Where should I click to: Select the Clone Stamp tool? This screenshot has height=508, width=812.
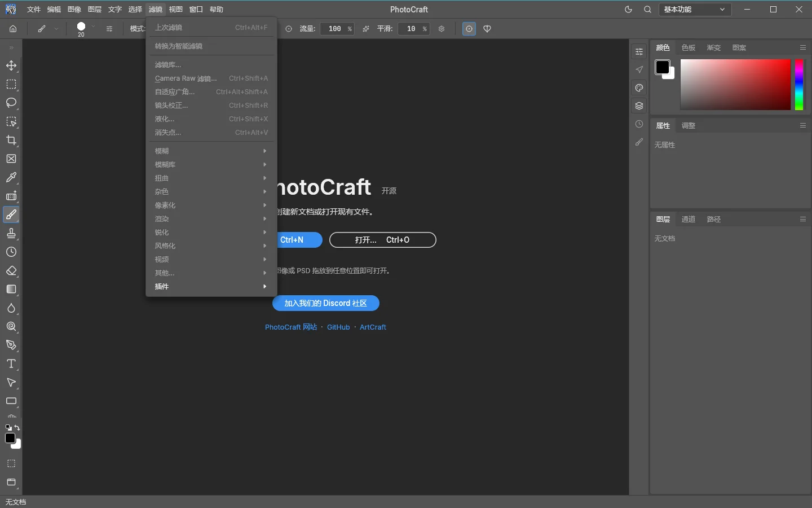[x=11, y=233]
